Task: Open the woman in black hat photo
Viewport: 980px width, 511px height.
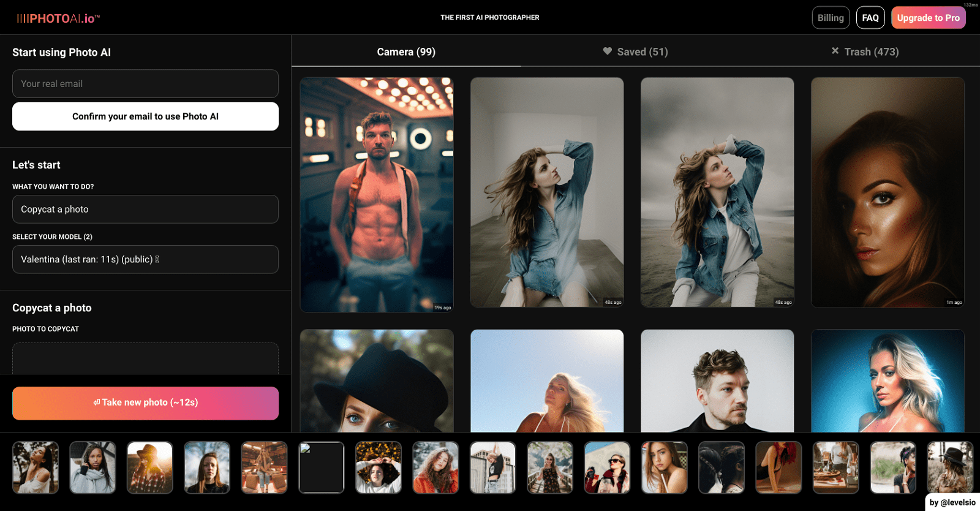Action: click(377, 381)
